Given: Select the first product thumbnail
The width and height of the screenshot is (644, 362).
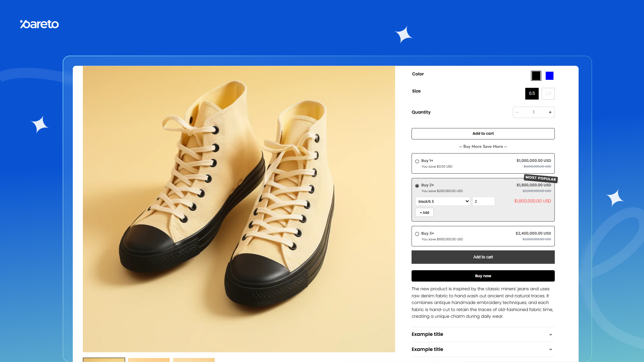Looking at the screenshot, I should pyautogui.click(x=104, y=360).
